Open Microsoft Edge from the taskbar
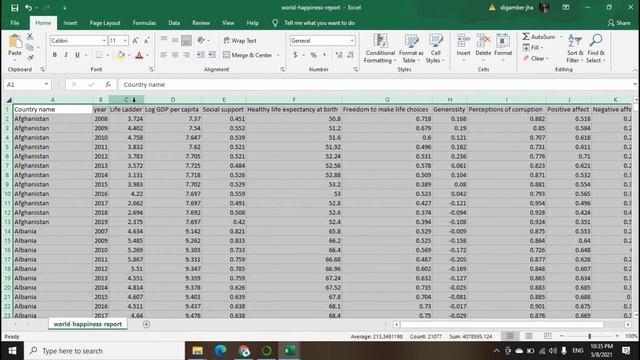The height and width of the screenshot is (360, 640). click(x=220, y=351)
